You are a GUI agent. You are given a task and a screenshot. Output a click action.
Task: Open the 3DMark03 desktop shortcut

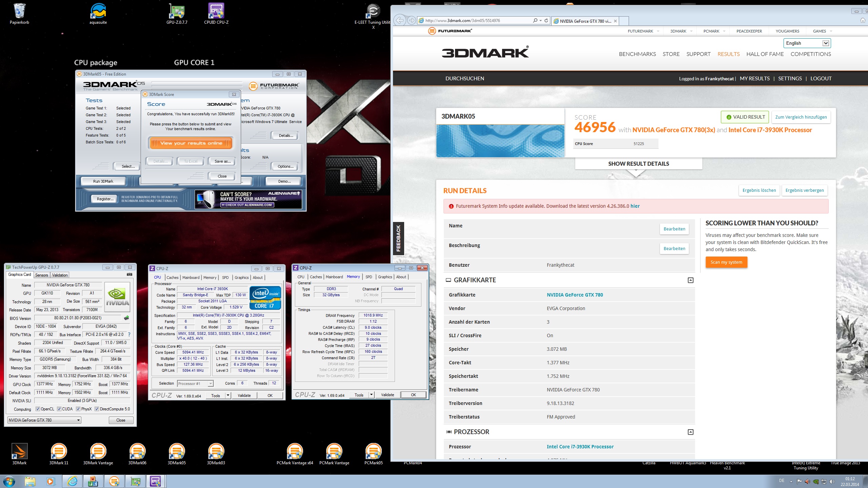(x=216, y=454)
